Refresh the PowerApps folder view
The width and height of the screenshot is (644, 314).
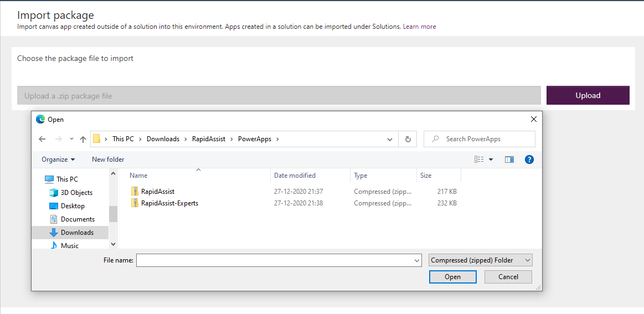(x=408, y=139)
